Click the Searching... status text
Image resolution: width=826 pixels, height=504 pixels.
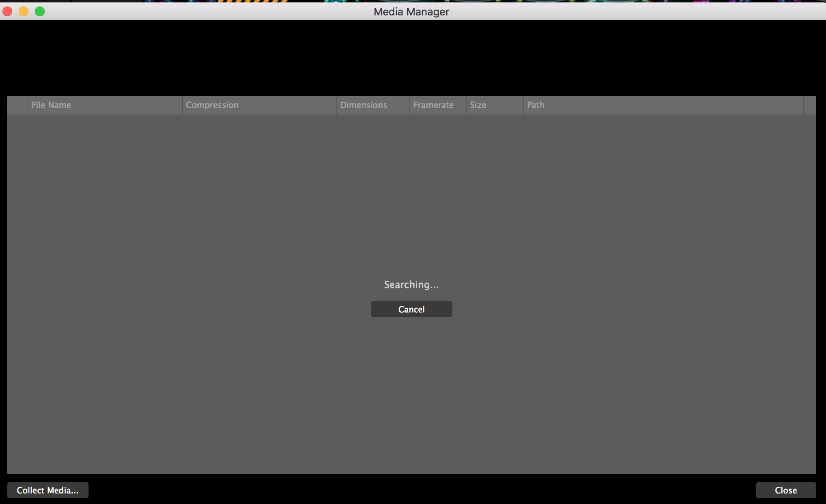[x=411, y=285]
